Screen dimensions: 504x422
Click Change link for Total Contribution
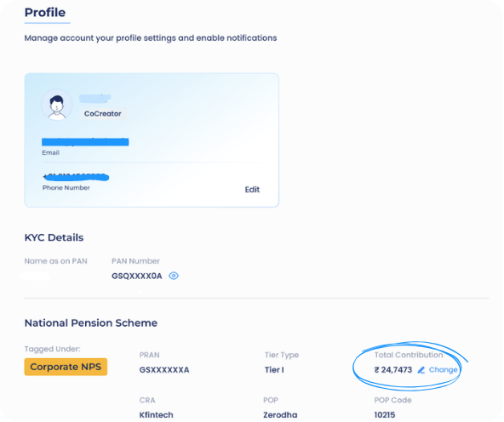pos(443,370)
